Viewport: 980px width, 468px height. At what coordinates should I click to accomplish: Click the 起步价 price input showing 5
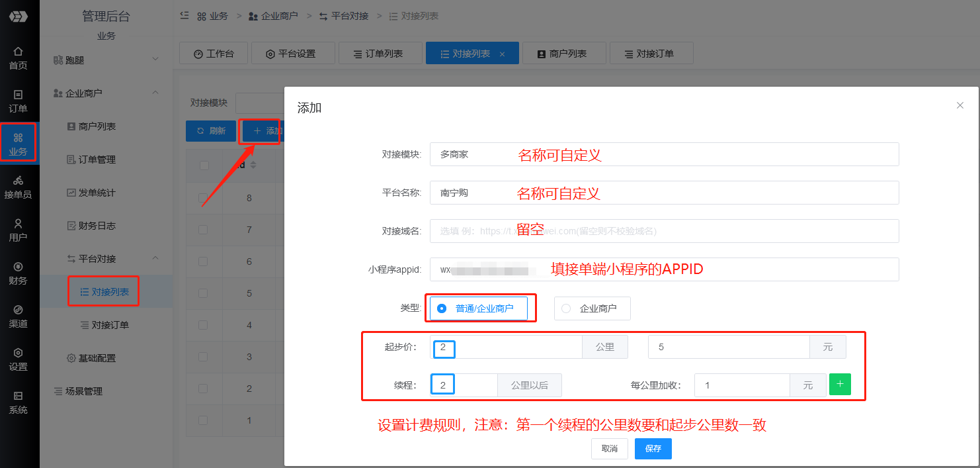[x=729, y=347]
